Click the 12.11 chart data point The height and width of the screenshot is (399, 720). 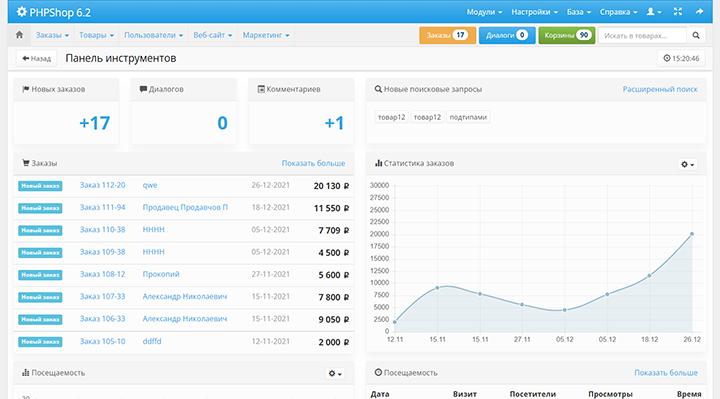pos(395,322)
